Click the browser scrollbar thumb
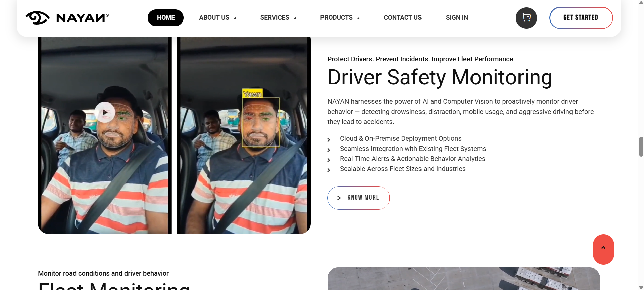 point(641,147)
